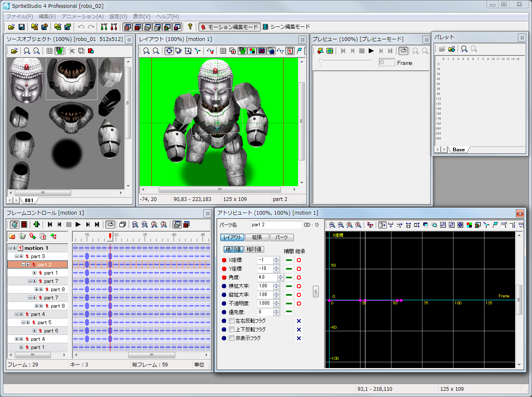The height and width of the screenshot is (397, 532).
Task: Click the save icon in main toolbar
Action: tap(21, 27)
